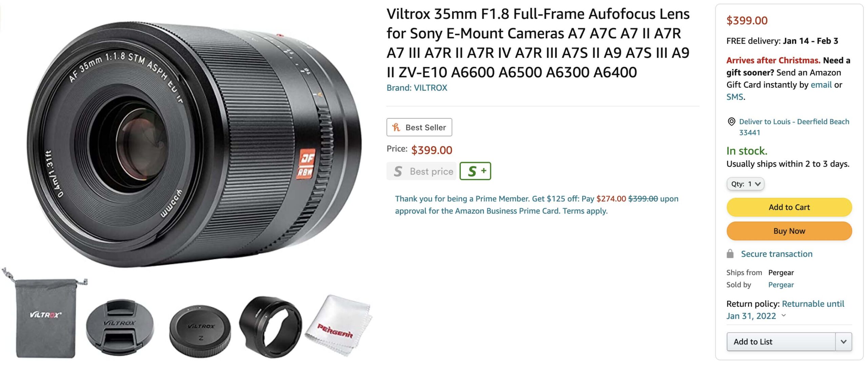Click the delivery location pin icon
This screenshot has width=868, height=367.
point(731,121)
